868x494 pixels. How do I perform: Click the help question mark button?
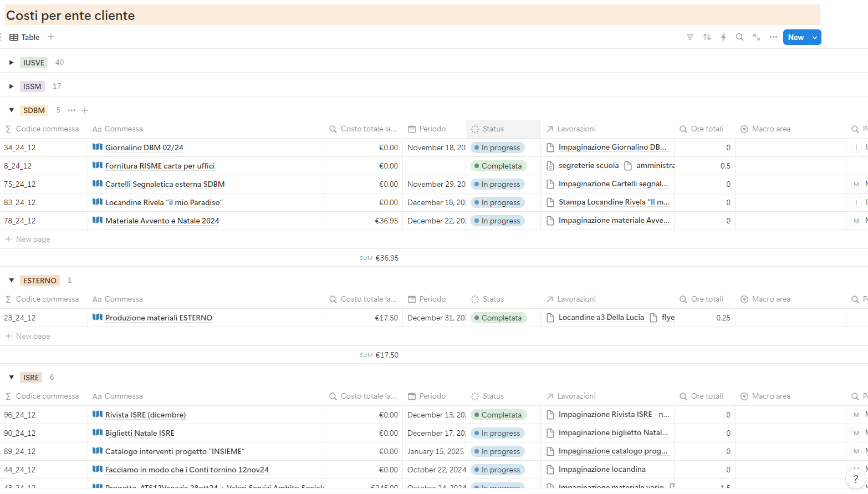pos(856,478)
